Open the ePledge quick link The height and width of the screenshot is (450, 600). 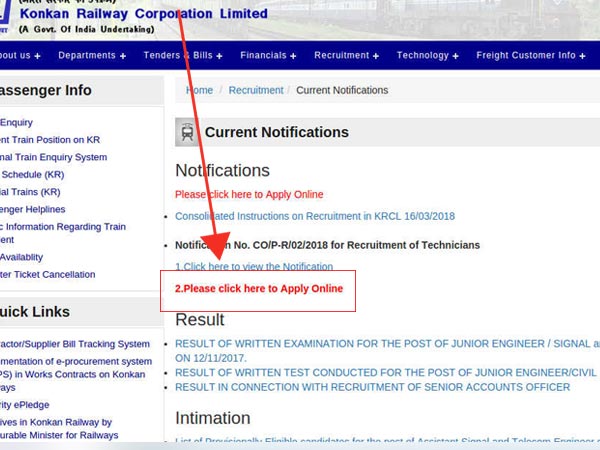click(x=24, y=405)
